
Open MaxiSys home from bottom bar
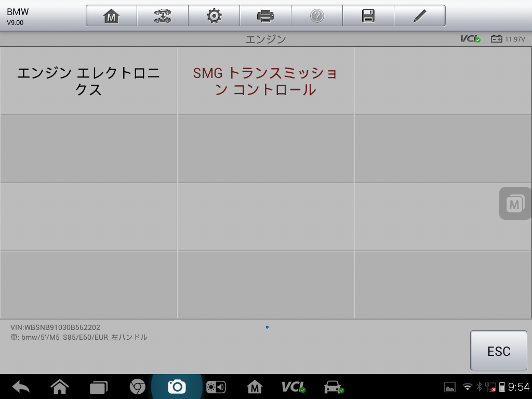(x=255, y=387)
